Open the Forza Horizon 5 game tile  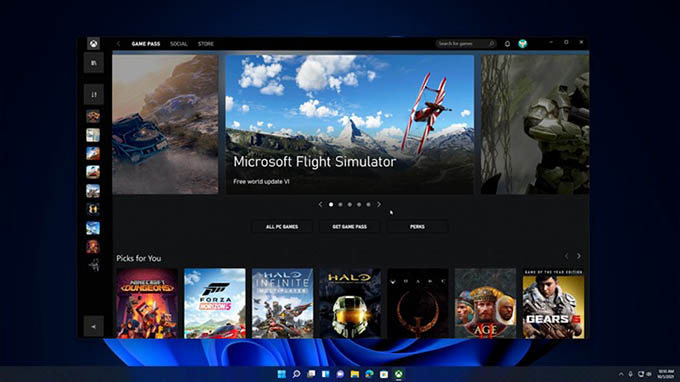[215, 303]
